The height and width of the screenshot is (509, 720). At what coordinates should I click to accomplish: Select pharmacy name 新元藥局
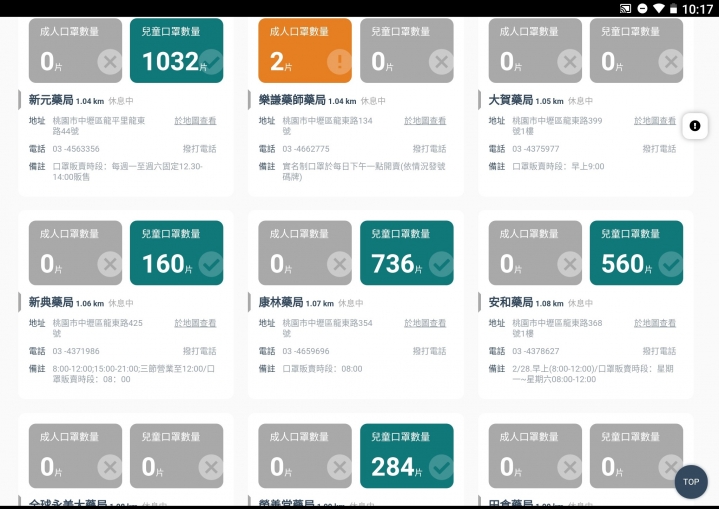pyautogui.click(x=51, y=100)
